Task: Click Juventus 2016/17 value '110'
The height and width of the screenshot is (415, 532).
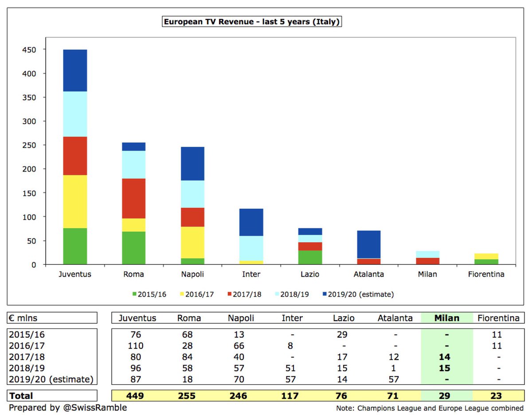Action: click(135, 346)
